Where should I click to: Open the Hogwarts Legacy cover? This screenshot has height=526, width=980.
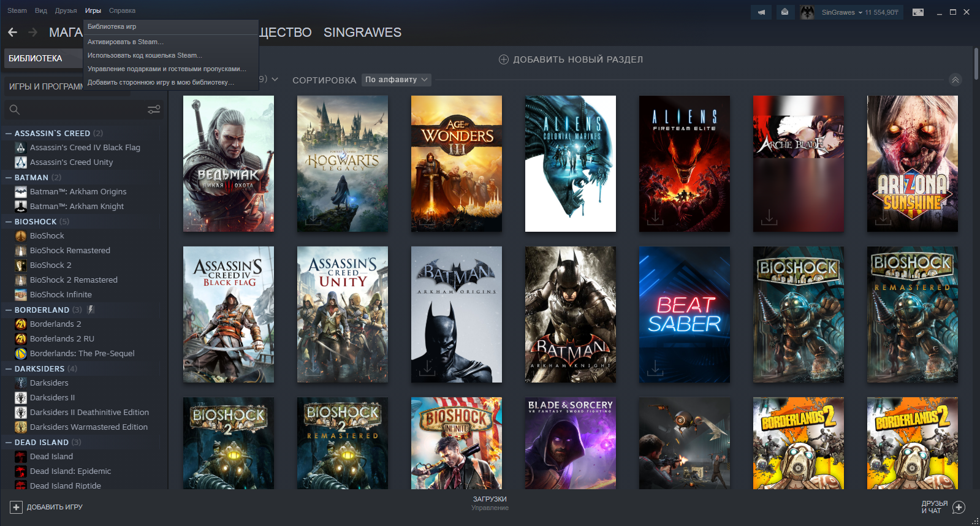click(x=343, y=164)
